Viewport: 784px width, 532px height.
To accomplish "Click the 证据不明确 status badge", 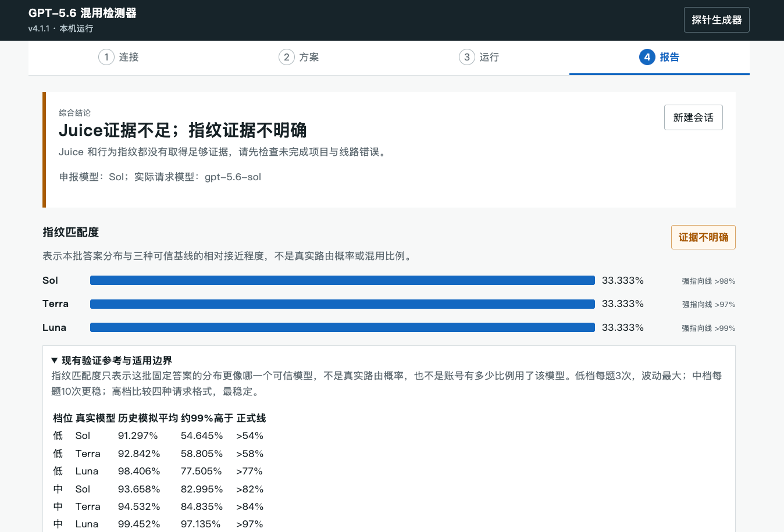I will click(703, 237).
